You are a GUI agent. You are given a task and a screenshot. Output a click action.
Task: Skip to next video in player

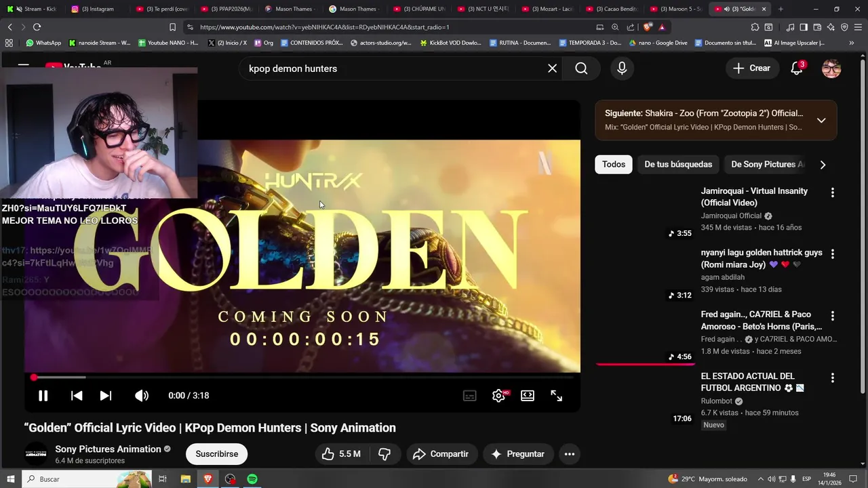tap(106, 396)
